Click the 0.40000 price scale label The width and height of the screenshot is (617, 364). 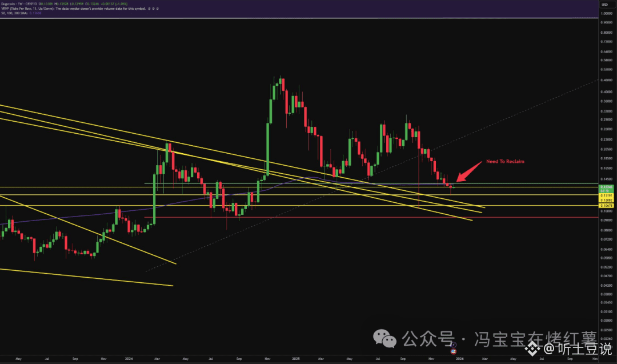pos(606,91)
